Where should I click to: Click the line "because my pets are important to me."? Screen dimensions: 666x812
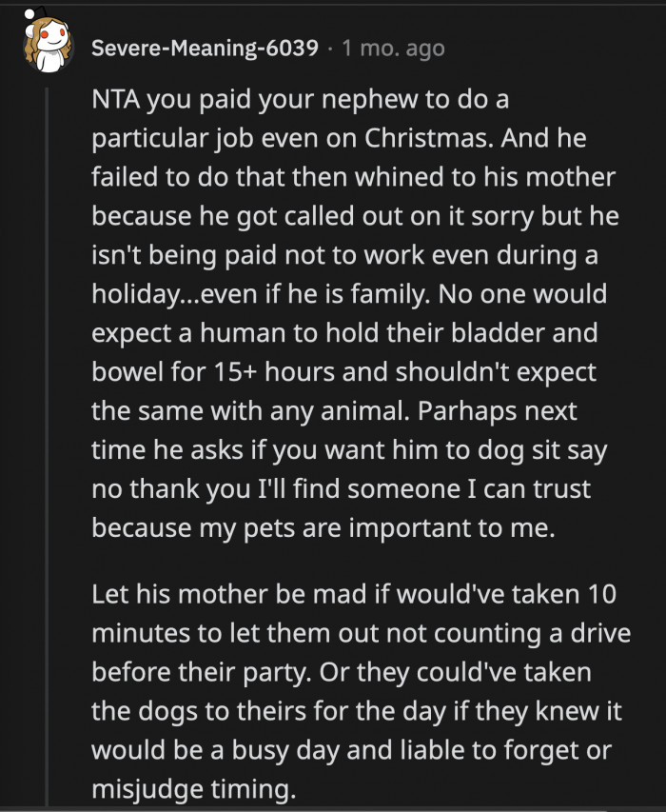click(x=323, y=528)
